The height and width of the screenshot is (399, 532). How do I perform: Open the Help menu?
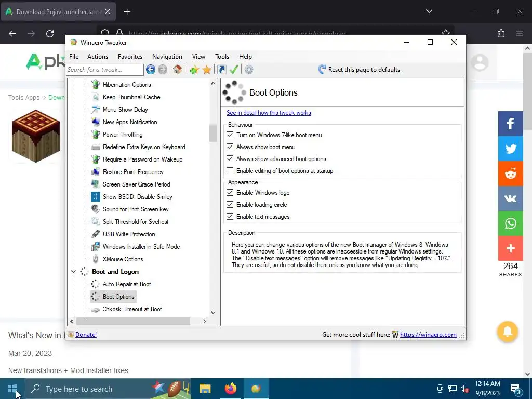pyautogui.click(x=245, y=57)
